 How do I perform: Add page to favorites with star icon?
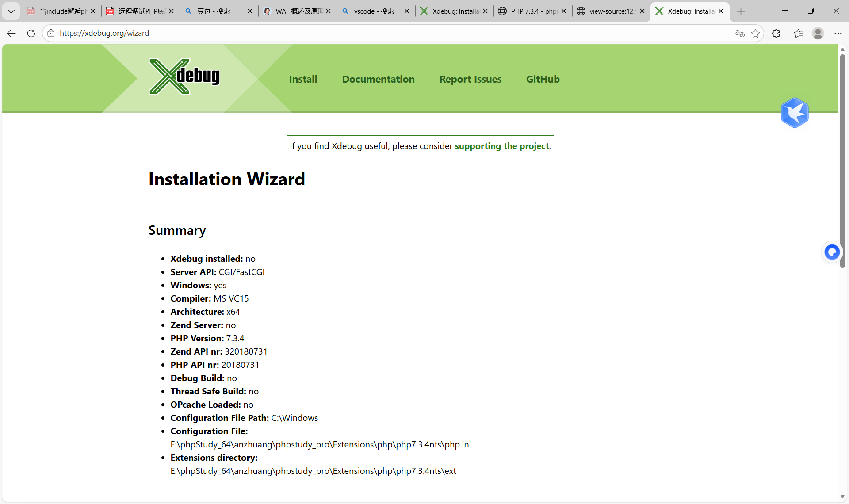[756, 33]
